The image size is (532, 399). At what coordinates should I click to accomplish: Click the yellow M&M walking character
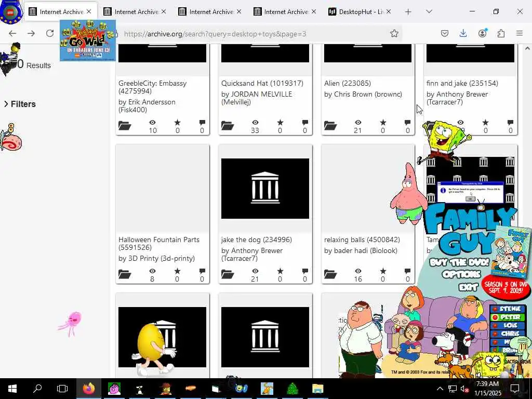[152, 349]
